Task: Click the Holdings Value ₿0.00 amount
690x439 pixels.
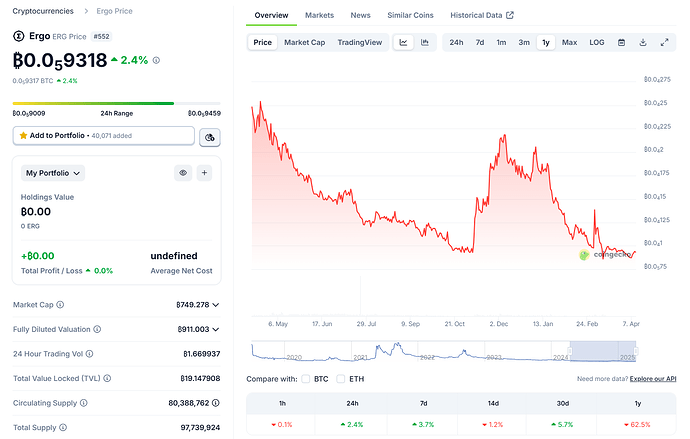Action: coord(36,212)
